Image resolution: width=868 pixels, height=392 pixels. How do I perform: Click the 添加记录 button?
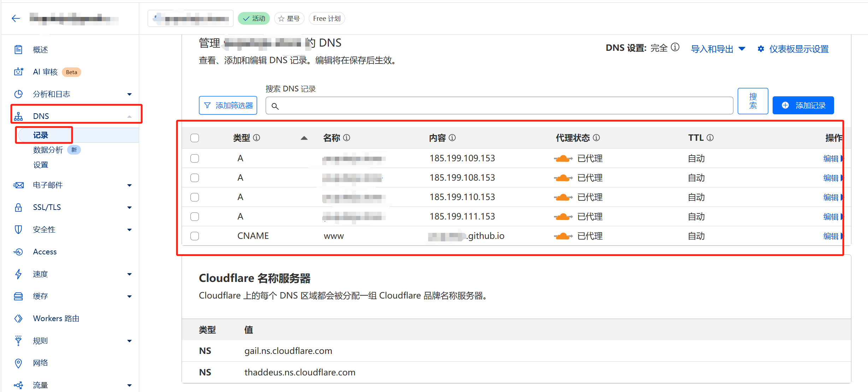[803, 105]
